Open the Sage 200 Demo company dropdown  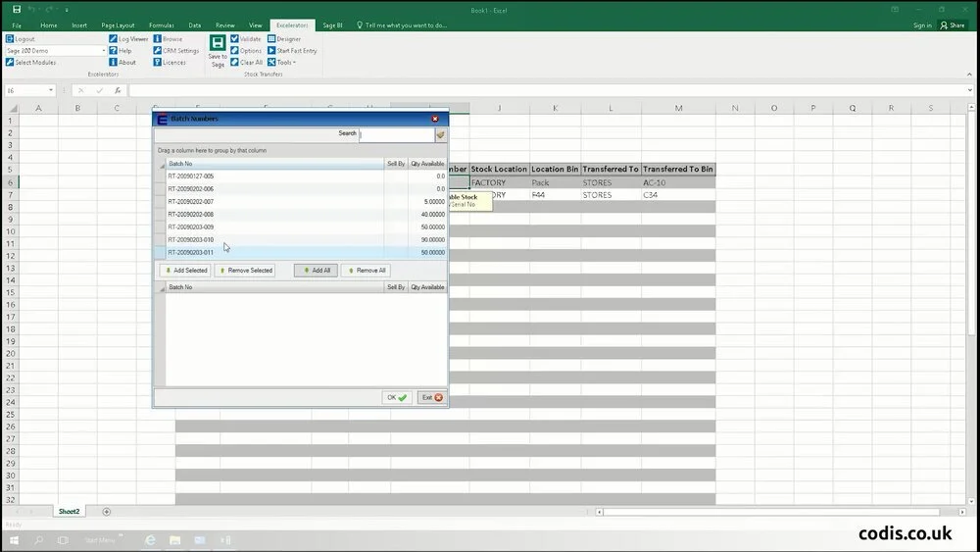[103, 51]
